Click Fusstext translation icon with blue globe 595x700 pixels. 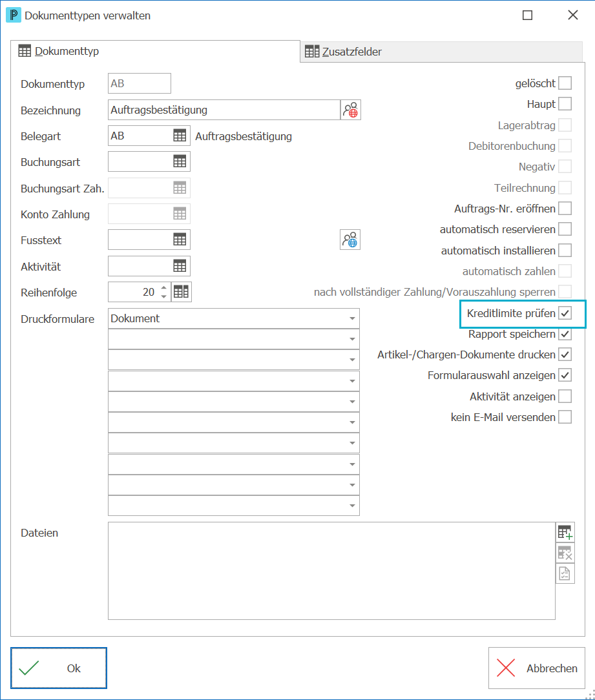point(350,240)
